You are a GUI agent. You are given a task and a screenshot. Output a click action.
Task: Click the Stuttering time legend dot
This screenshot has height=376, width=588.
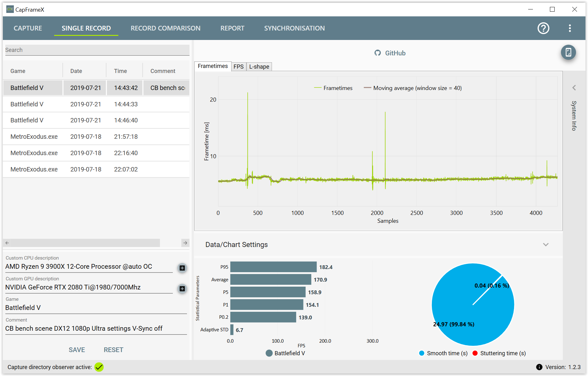(x=475, y=353)
